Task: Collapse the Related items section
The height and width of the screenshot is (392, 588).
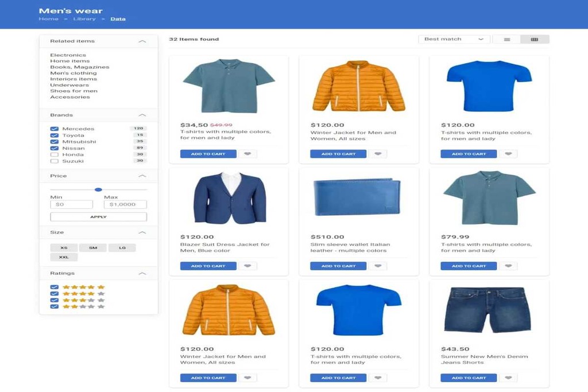Action: pos(142,41)
